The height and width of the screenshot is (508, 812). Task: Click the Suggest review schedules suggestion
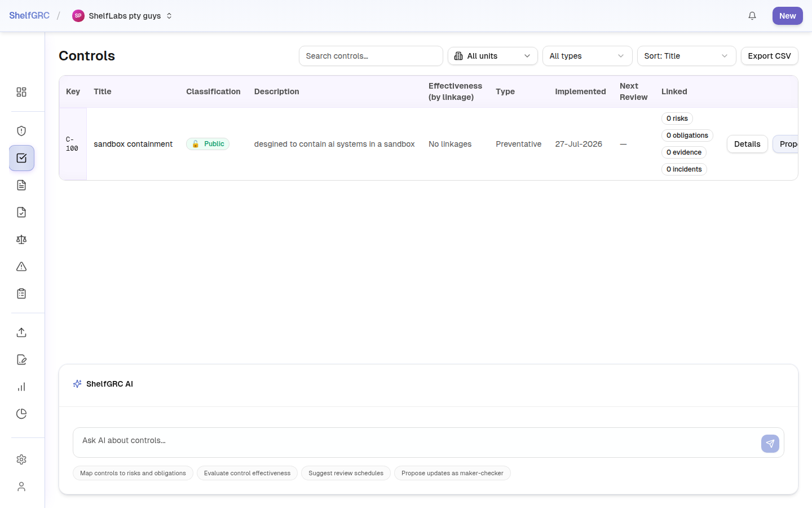point(346,473)
